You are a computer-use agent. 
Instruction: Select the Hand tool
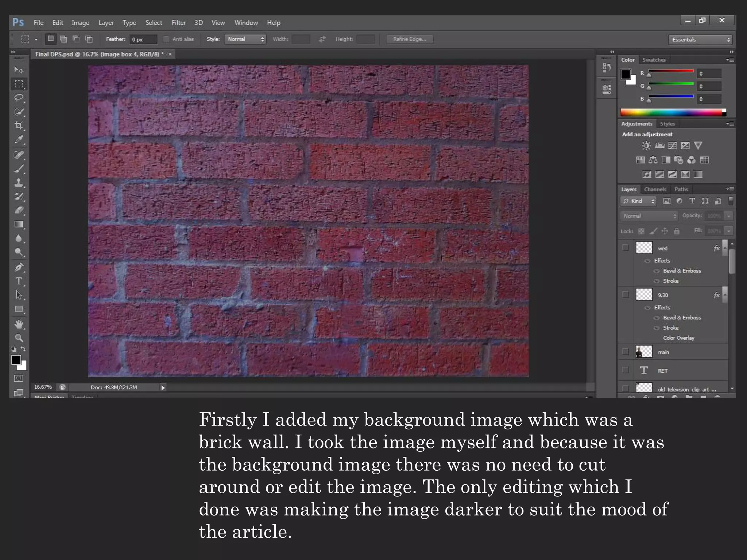coord(19,324)
